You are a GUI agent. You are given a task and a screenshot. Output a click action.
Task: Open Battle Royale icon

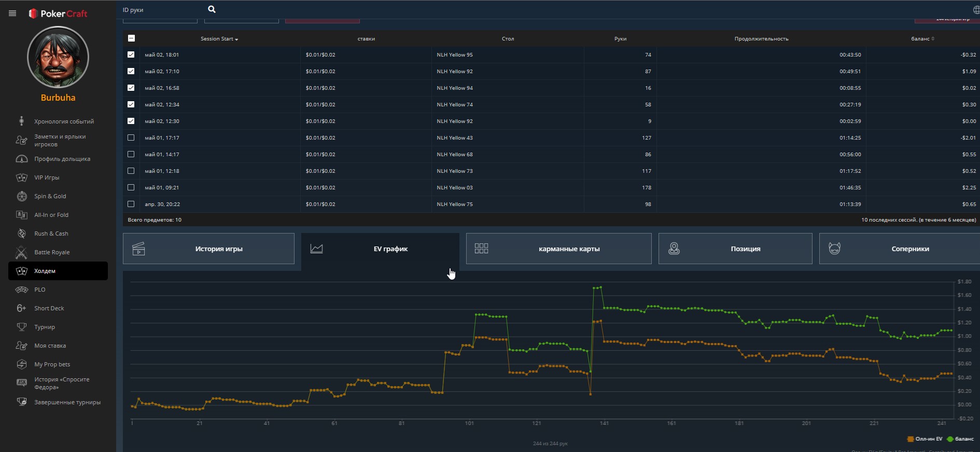(x=21, y=252)
